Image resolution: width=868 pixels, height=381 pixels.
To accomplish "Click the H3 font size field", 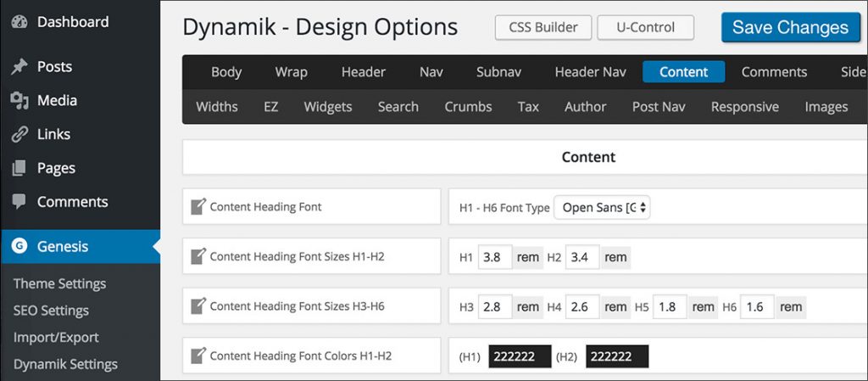I will (x=495, y=306).
